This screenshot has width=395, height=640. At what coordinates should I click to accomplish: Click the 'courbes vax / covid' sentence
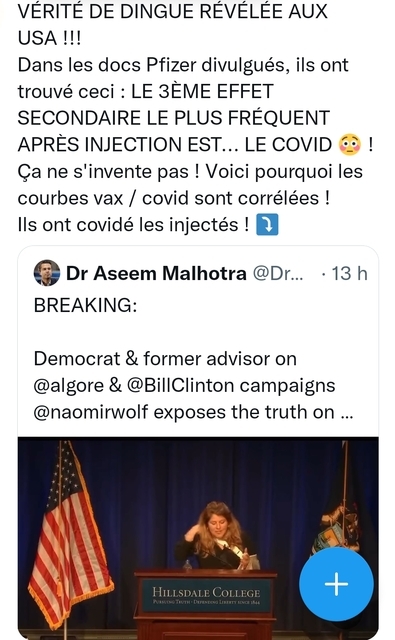point(174,198)
